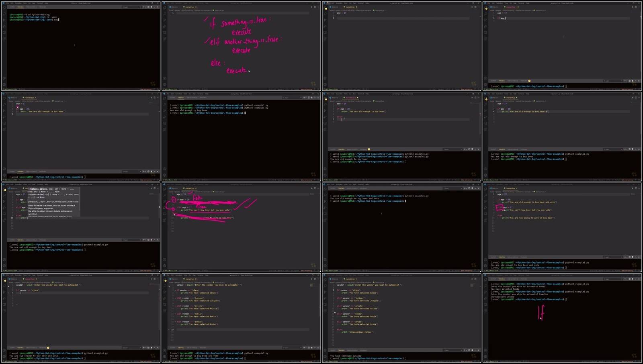643x364 pixels.
Task: Open the thumbnail with the print tooltip popup
Action: pyautogui.click(x=81, y=227)
